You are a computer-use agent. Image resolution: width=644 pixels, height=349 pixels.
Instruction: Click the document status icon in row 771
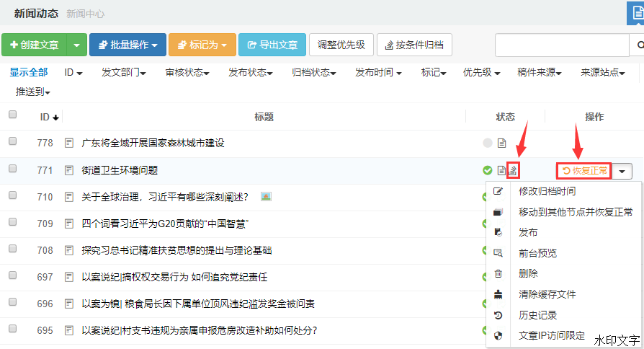coord(501,170)
